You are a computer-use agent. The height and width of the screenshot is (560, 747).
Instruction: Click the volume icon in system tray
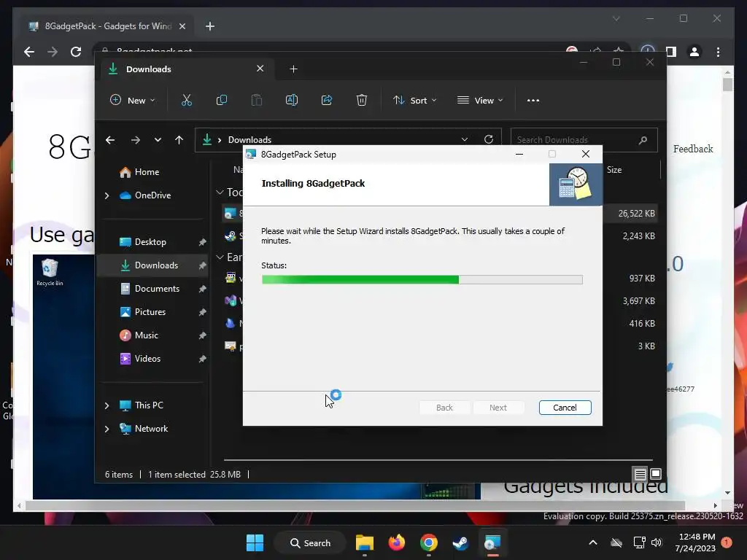[657, 542]
